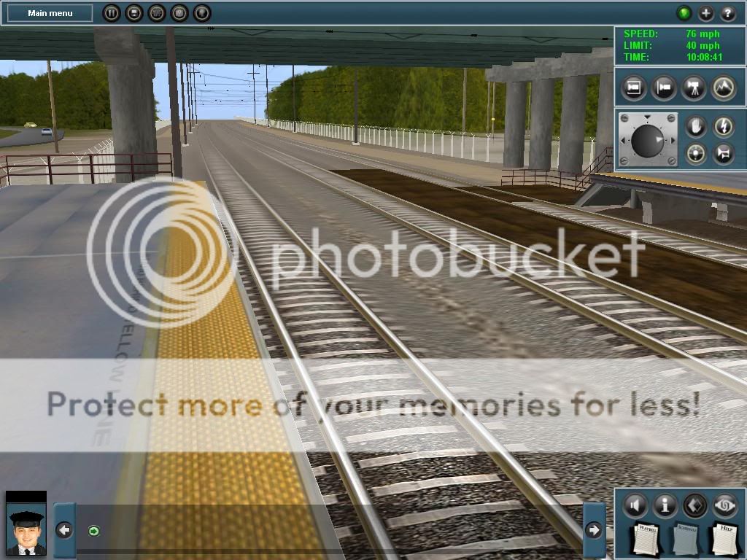Click the light bulb icon in top toolbar

(201, 13)
